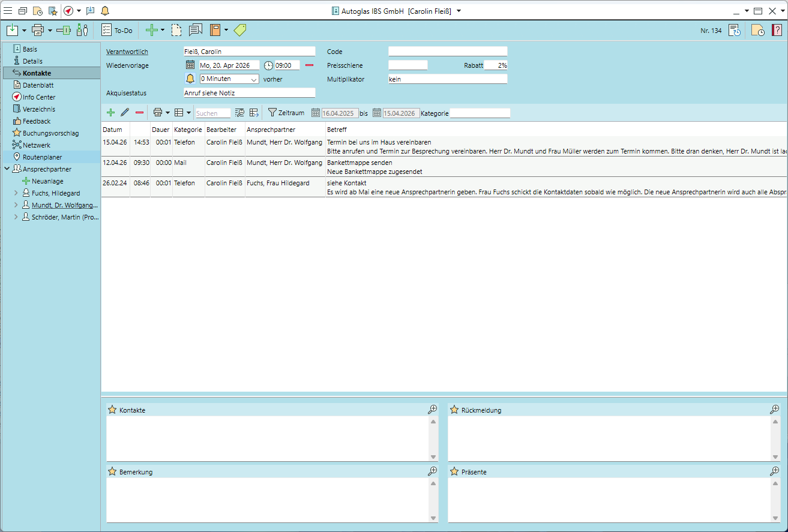788x532 pixels.
Task: Switch to the Datenblatt section in the sidebar
Action: [x=38, y=85]
